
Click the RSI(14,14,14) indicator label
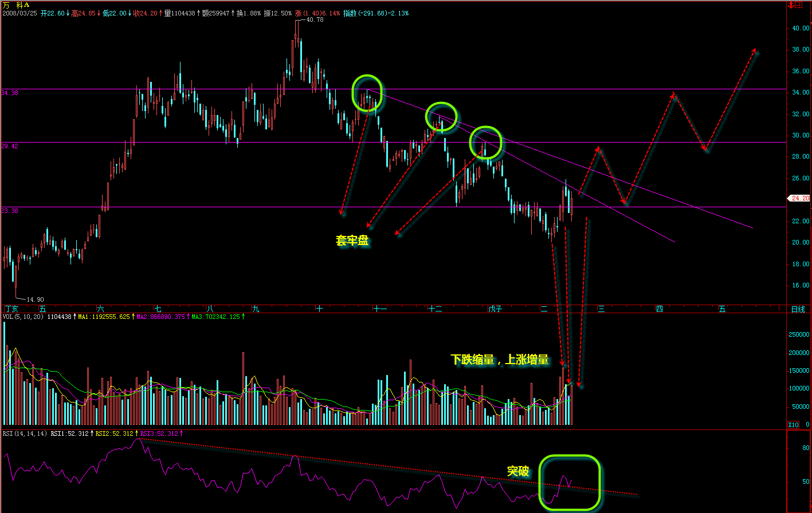[x=25, y=433]
